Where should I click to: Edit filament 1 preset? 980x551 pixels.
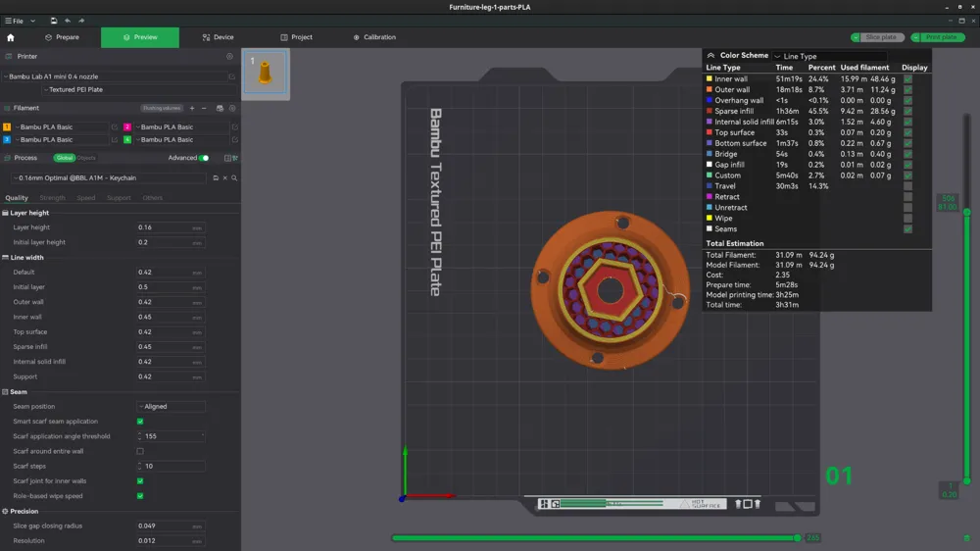pos(115,126)
